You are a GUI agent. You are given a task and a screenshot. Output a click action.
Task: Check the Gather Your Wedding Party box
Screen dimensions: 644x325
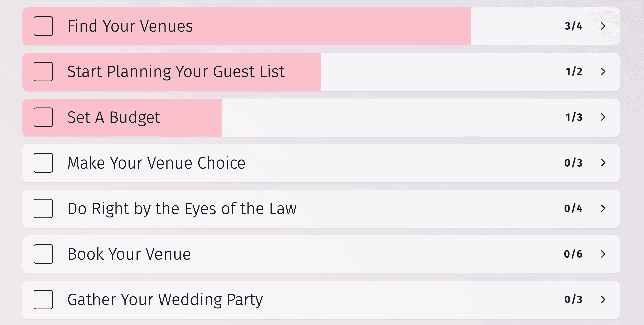43,299
